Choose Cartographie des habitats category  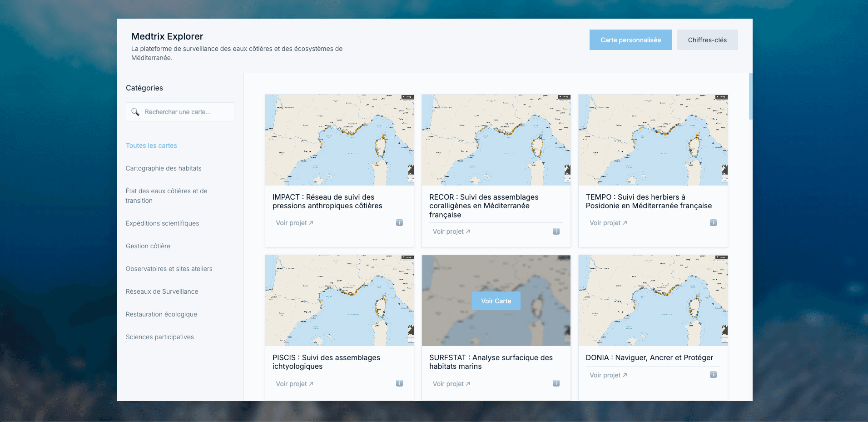click(x=164, y=168)
